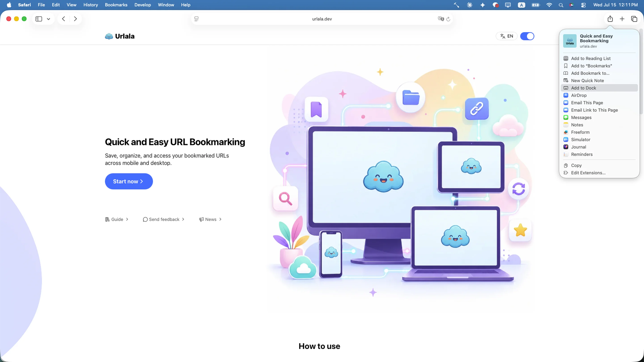Open a new tab with plus icon

pos(622,19)
